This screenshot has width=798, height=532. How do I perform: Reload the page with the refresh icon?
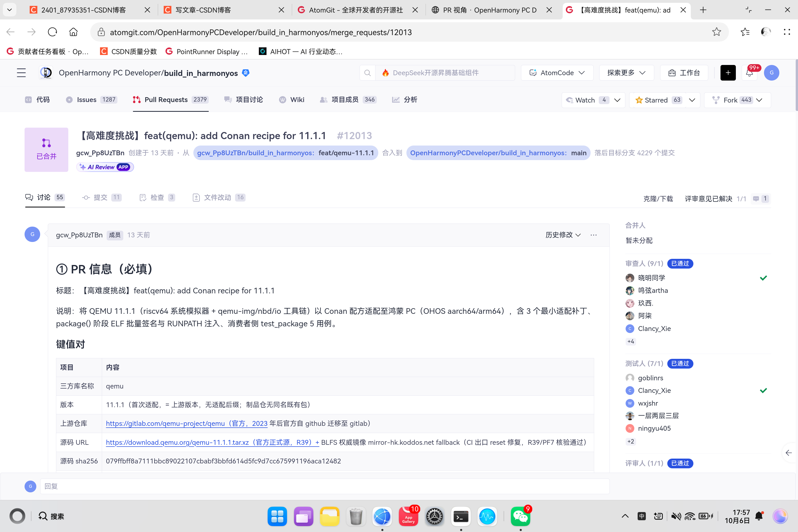(52, 32)
